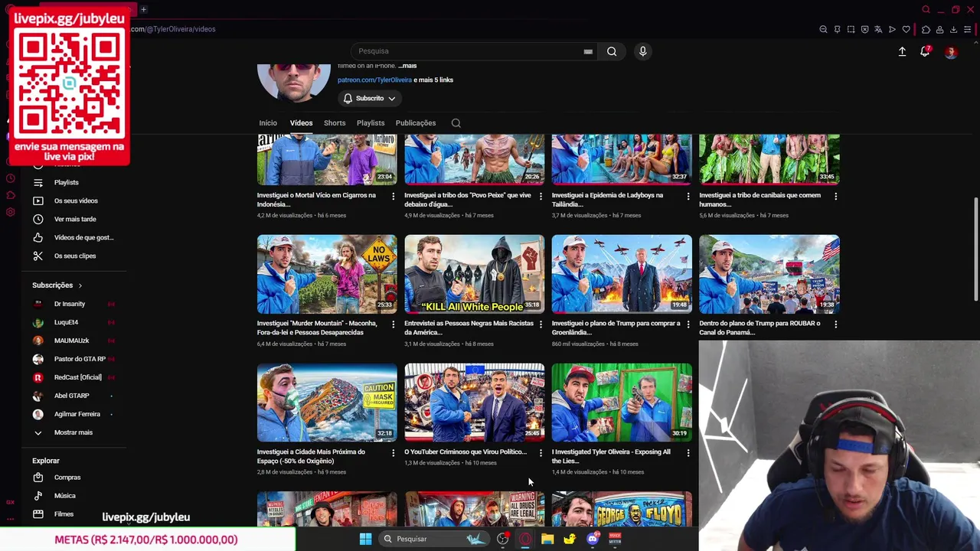Open the account avatar menu
Screen dimensions: 980x551
point(951,52)
